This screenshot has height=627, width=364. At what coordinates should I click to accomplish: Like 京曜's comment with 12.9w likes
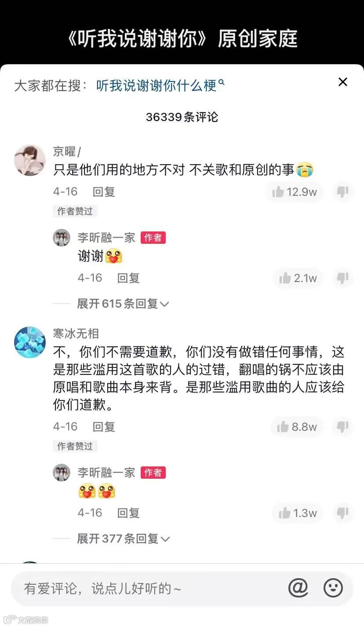pos(295,192)
